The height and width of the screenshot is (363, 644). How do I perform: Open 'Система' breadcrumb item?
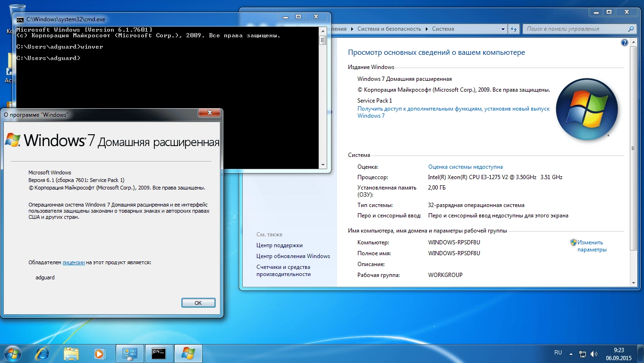pos(443,29)
